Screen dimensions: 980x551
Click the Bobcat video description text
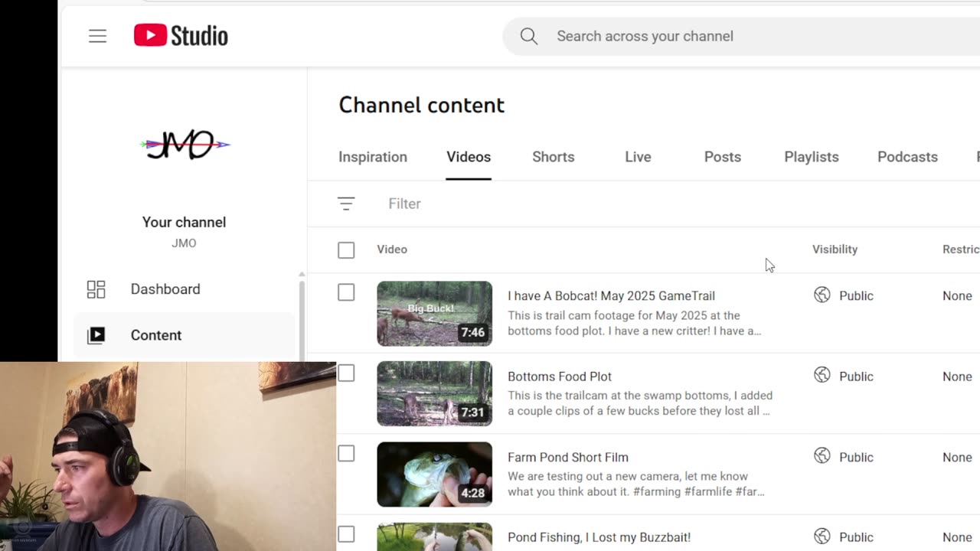[634, 323]
